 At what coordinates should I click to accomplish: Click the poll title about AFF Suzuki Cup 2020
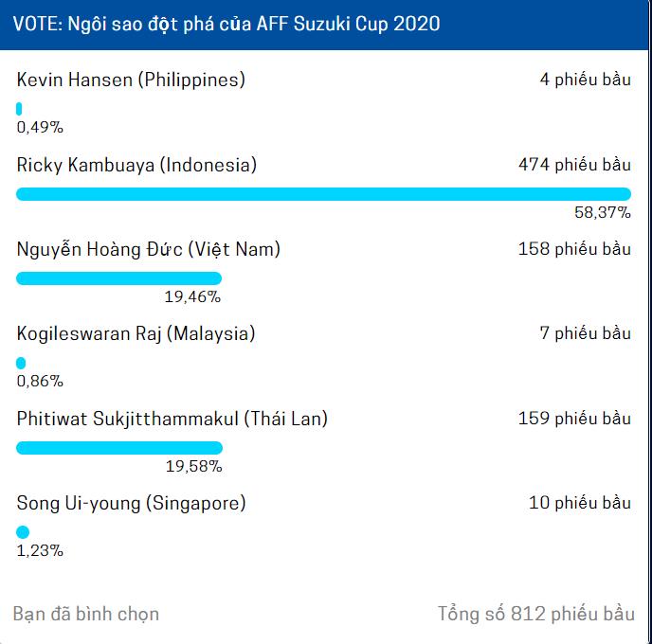[x=226, y=24]
